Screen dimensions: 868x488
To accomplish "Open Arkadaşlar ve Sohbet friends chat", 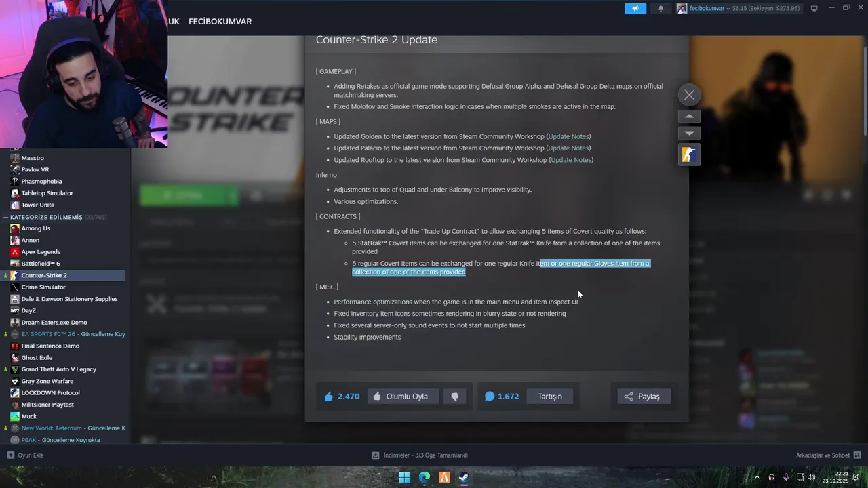I will (x=828, y=455).
